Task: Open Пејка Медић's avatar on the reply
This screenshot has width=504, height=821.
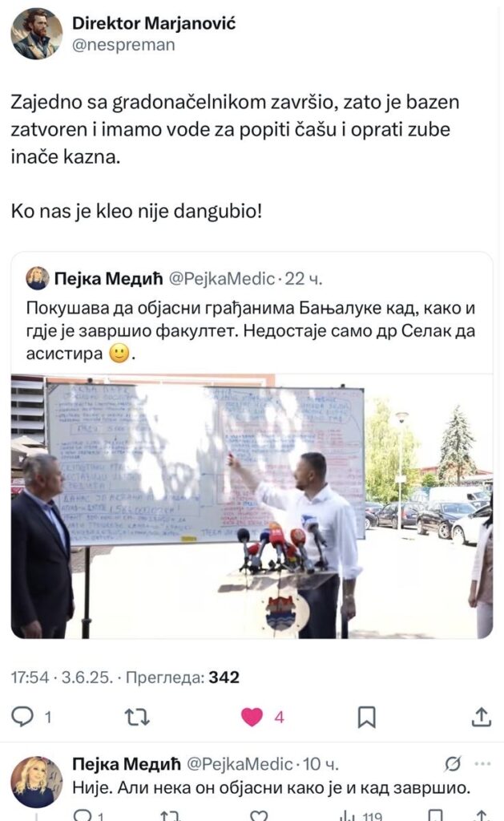Action: [x=37, y=782]
